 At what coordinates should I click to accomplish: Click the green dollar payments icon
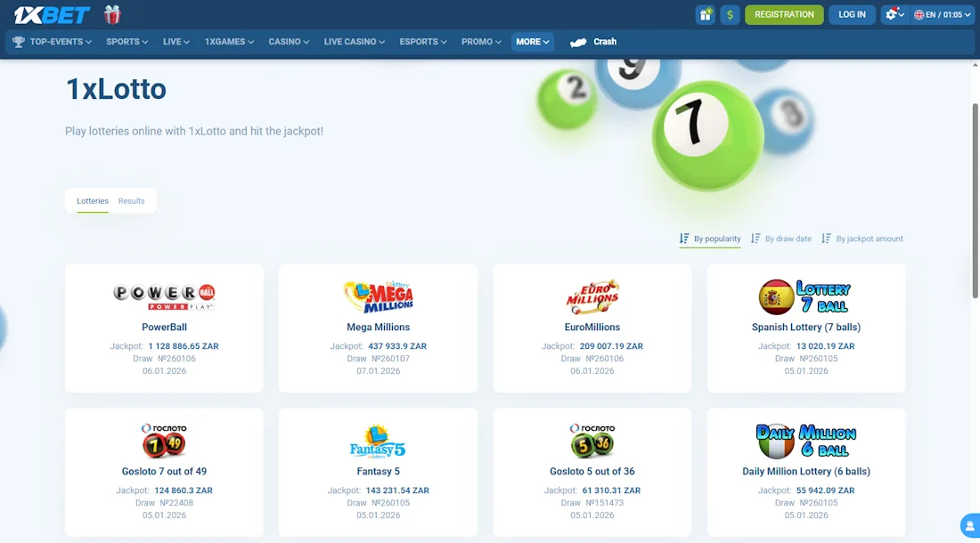(x=730, y=14)
